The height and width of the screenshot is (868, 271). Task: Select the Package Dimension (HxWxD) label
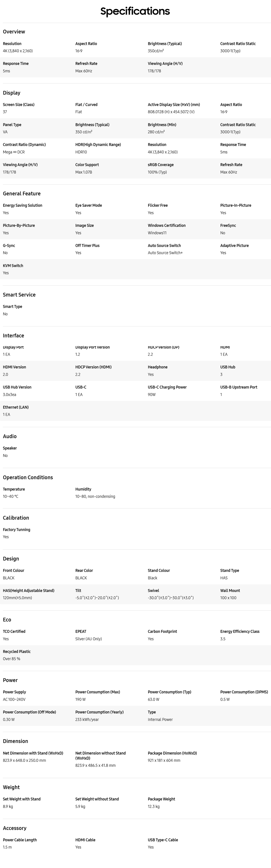click(172, 753)
